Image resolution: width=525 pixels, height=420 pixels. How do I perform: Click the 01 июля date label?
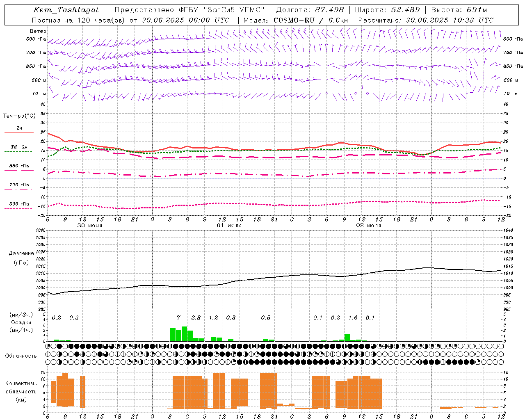229,226
